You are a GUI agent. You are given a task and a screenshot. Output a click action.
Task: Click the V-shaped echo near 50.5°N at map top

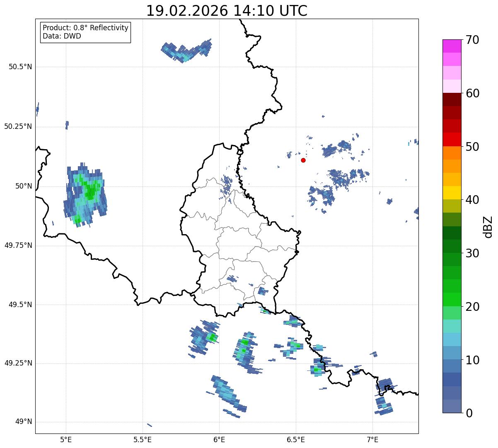pyautogui.click(x=186, y=51)
